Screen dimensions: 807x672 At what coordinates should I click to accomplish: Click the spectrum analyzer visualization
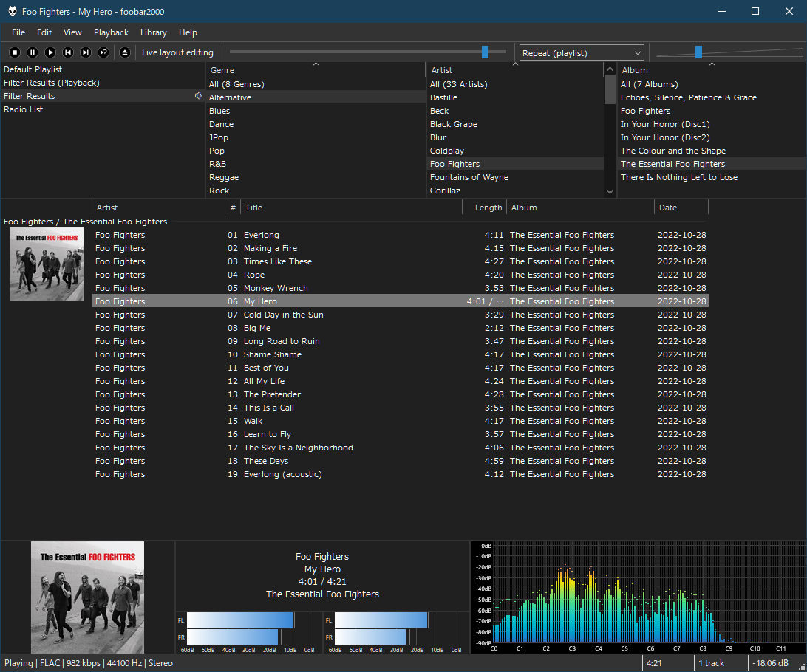[639, 597]
